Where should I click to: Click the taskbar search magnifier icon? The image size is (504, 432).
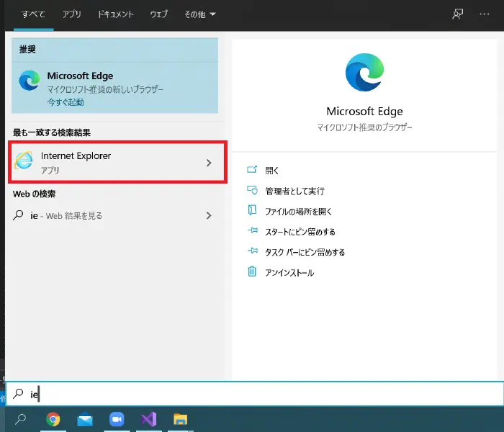click(x=22, y=419)
